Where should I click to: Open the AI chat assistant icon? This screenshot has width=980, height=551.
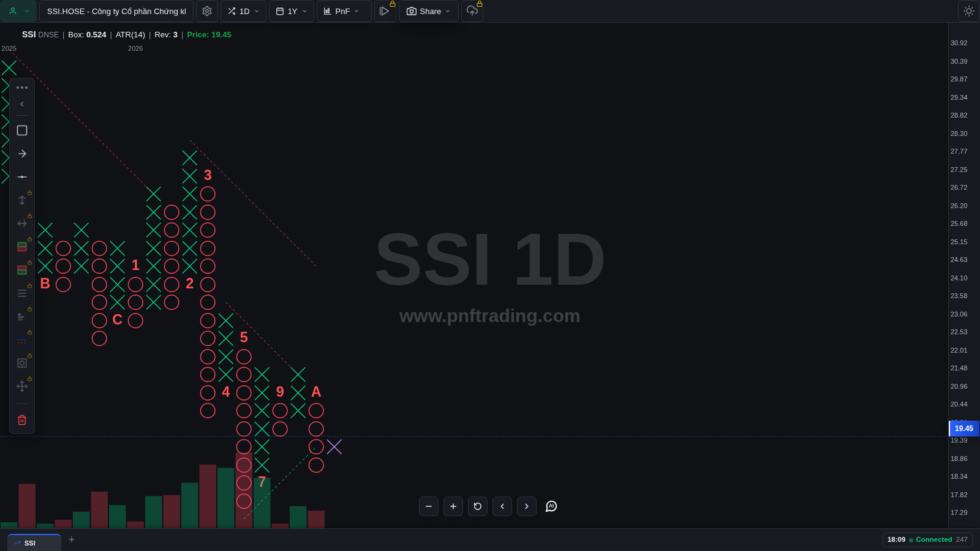pyautogui.click(x=551, y=506)
